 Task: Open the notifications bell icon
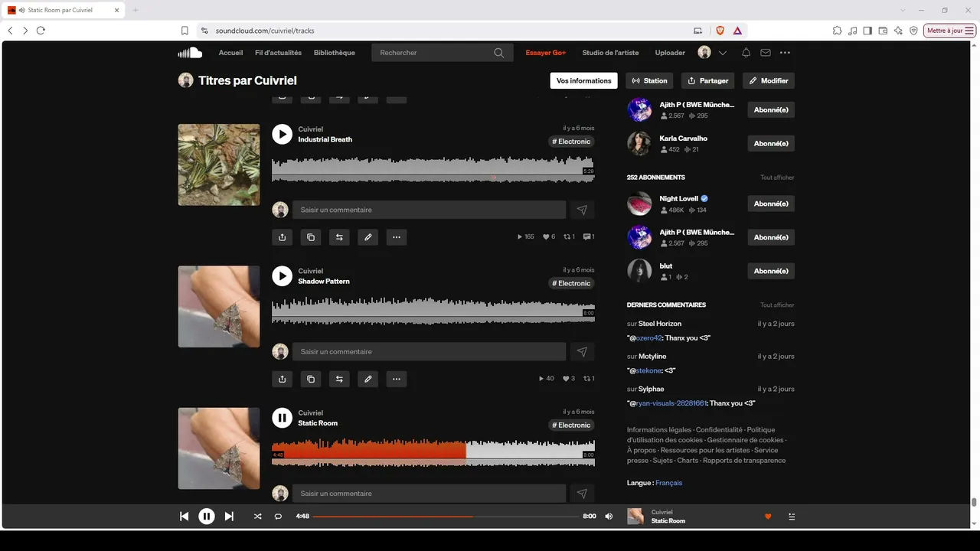pyautogui.click(x=746, y=53)
